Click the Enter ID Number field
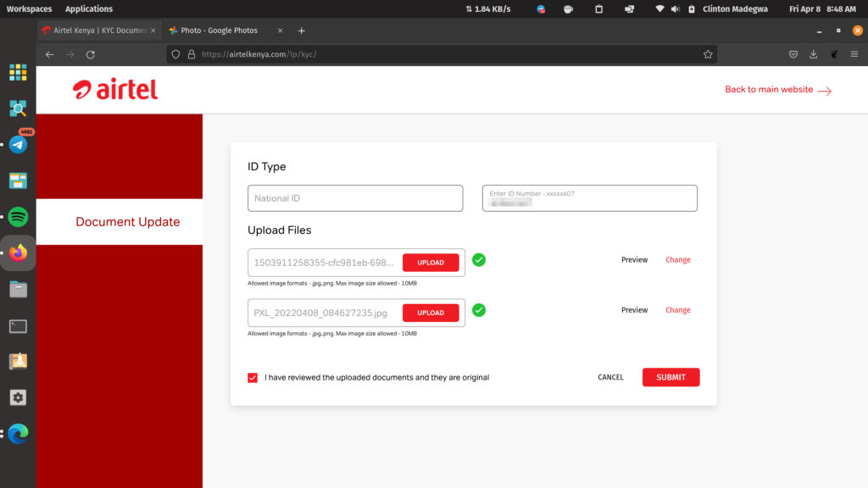Viewport: 868px width, 488px height. point(590,198)
